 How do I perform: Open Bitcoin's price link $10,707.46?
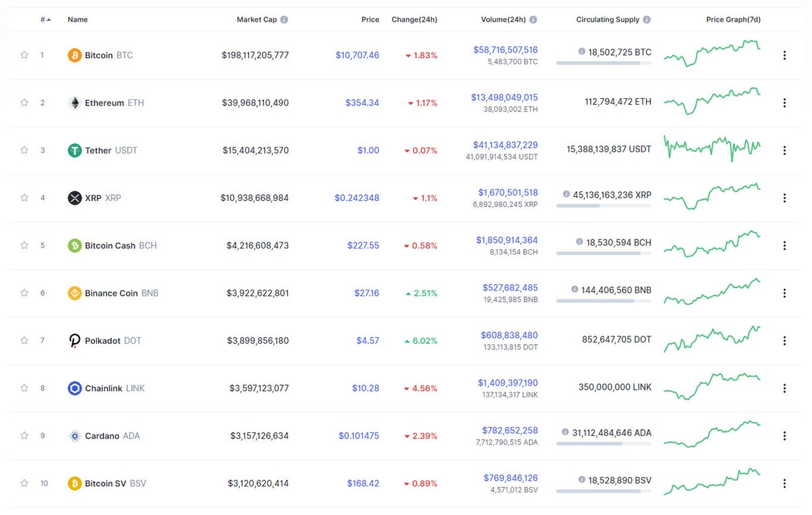(x=357, y=55)
